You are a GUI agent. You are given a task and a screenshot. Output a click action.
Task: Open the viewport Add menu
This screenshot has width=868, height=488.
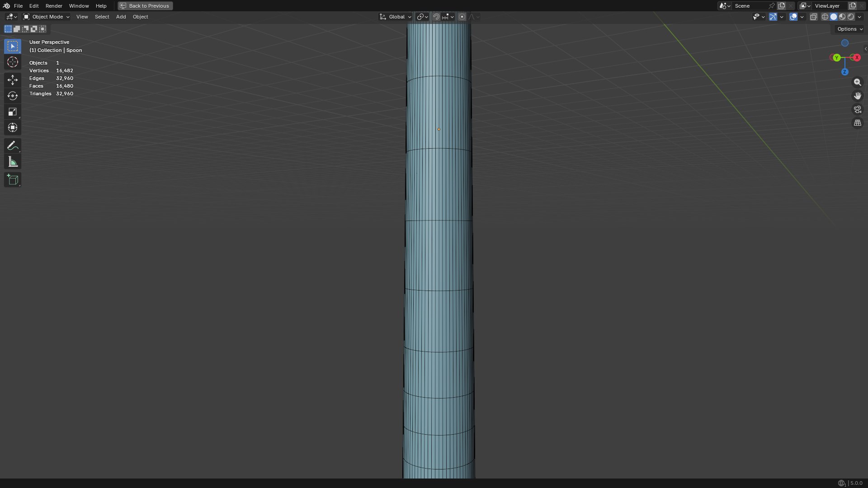[121, 17]
